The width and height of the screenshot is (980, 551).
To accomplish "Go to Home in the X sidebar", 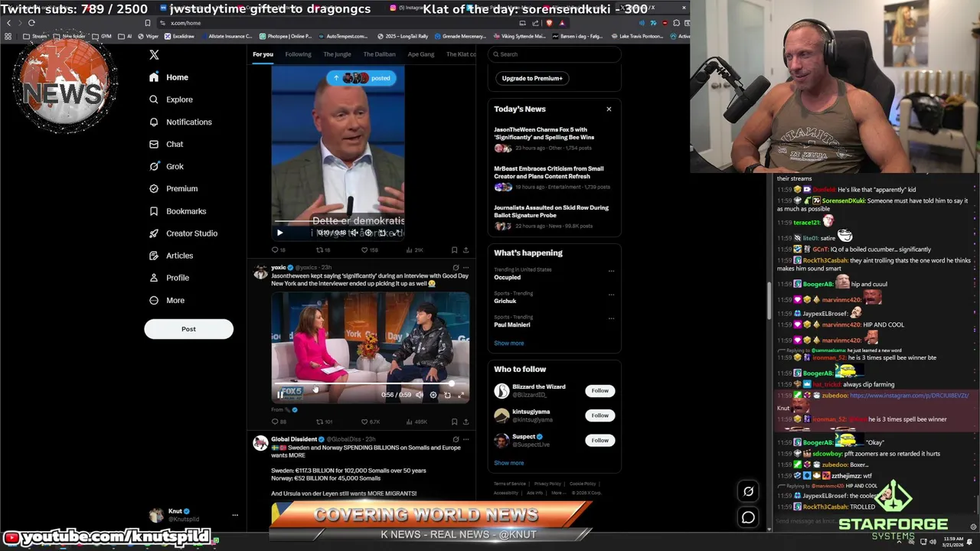I will [168, 77].
